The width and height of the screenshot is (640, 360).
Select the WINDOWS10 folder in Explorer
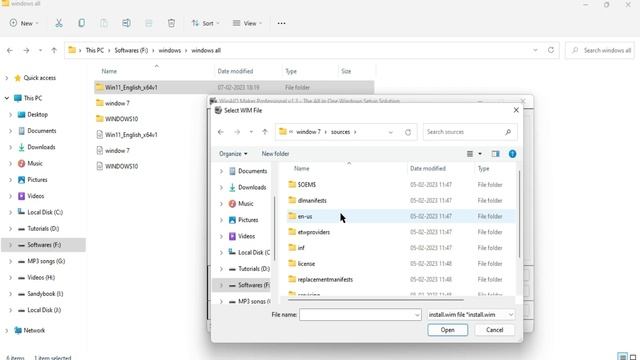[121, 119]
